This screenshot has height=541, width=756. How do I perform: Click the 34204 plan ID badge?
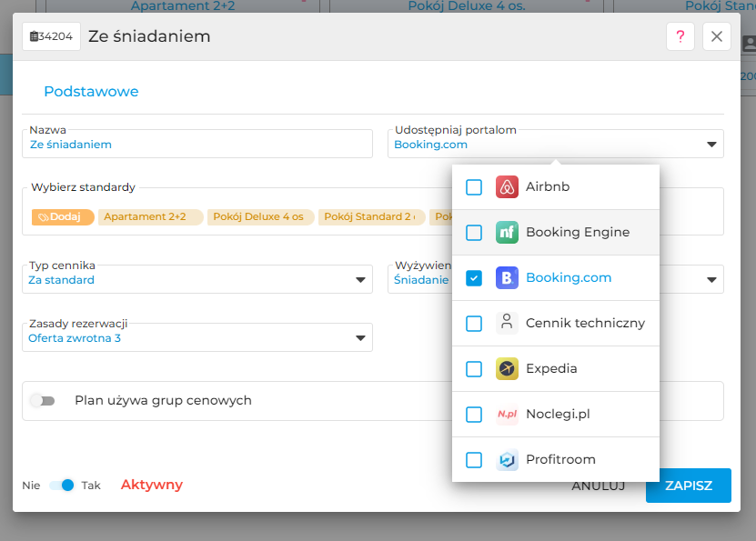[51, 36]
